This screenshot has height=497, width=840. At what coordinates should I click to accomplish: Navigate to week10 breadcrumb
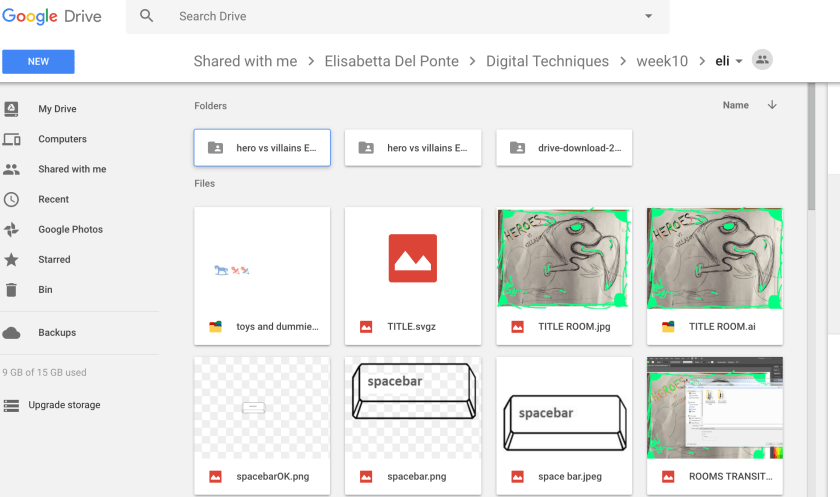click(x=662, y=61)
